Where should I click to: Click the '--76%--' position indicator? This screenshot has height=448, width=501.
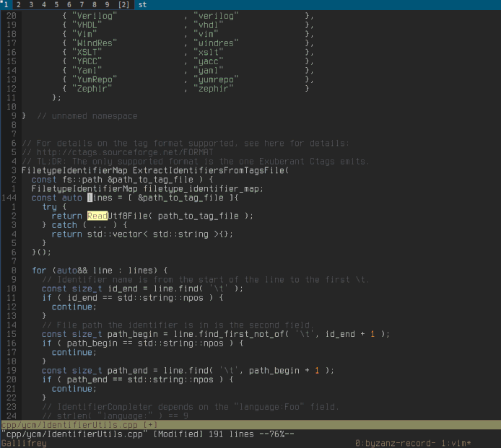(276, 434)
